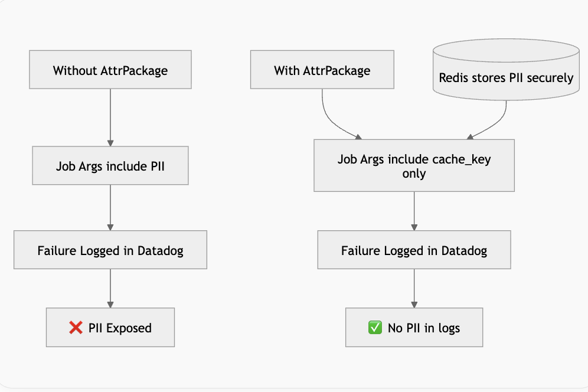This screenshot has height=392, width=588.
Task: Select the Job Args include cache_key only node
Action: click(414, 166)
